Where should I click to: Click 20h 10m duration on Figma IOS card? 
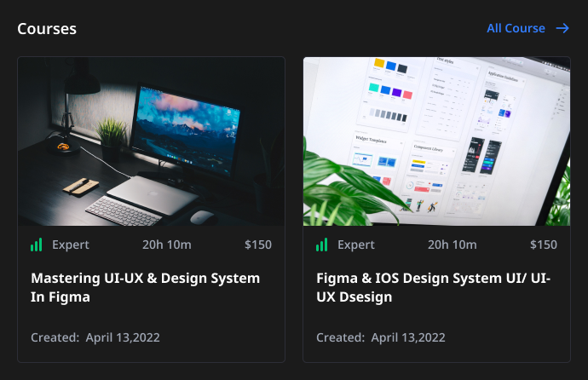(x=453, y=245)
